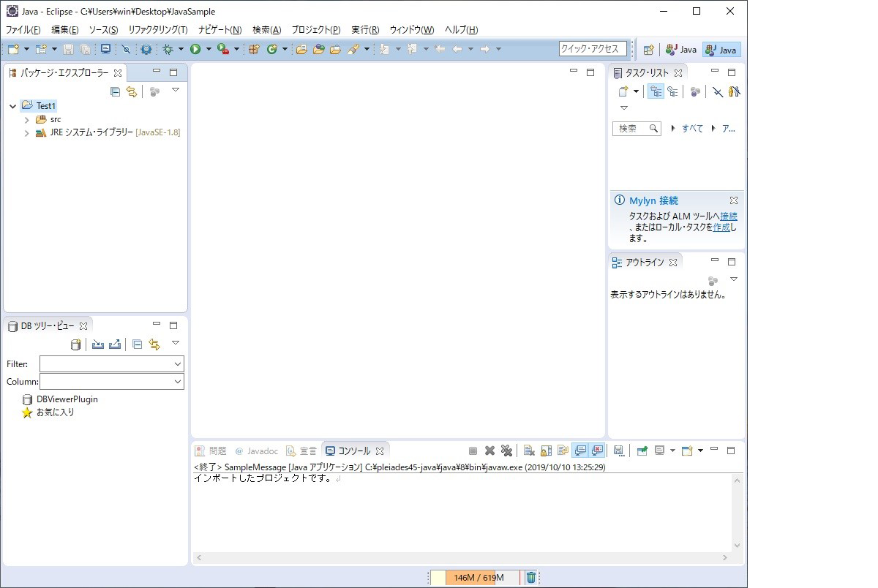Click the New Java Class green C icon
The width and height of the screenshot is (878, 588).
pyautogui.click(x=272, y=49)
